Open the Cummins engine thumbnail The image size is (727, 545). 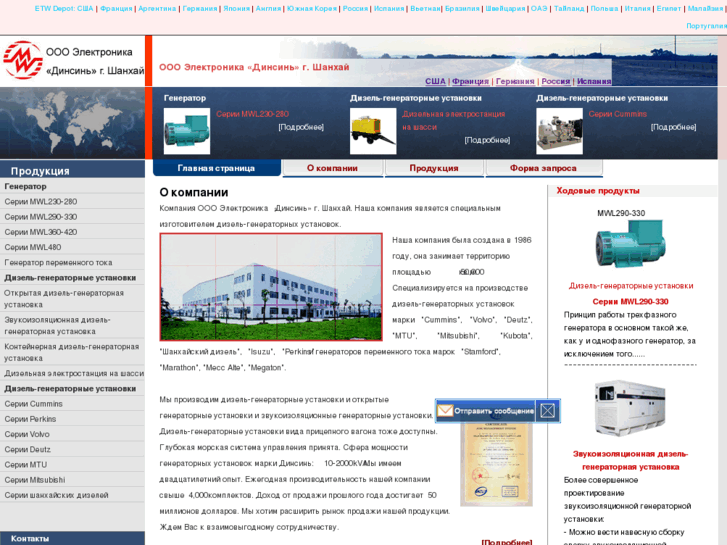pos(560,131)
